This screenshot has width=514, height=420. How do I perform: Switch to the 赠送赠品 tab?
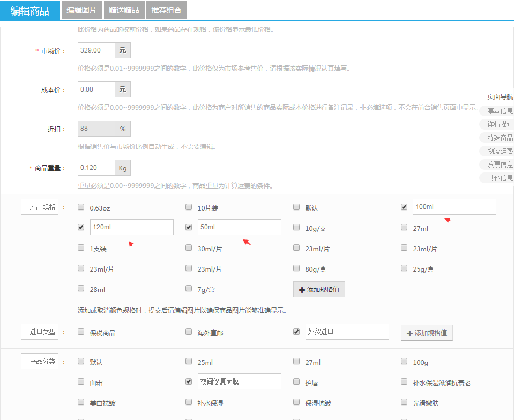point(124,10)
